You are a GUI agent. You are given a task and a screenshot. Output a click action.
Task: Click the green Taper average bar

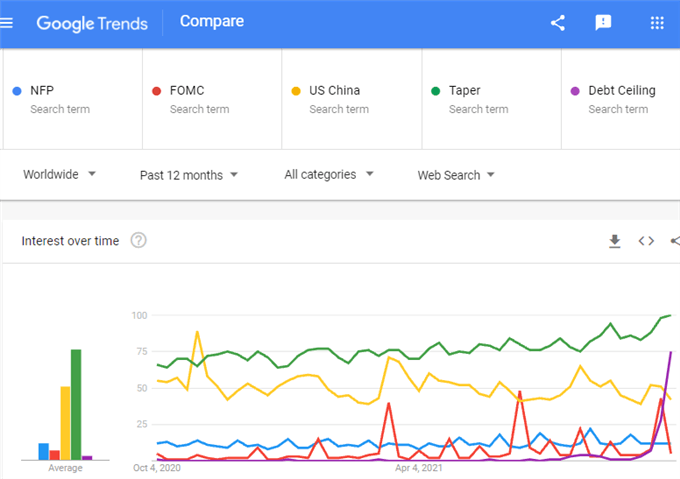point(76,404)
